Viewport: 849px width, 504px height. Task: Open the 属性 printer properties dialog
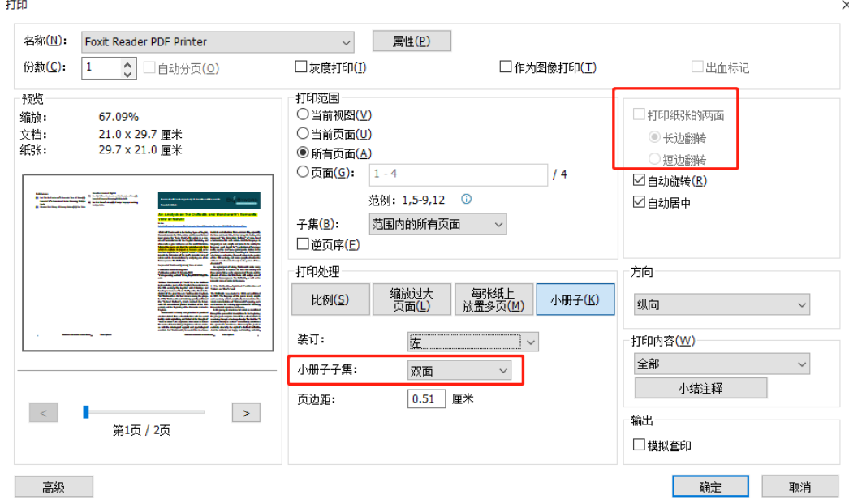412,41
